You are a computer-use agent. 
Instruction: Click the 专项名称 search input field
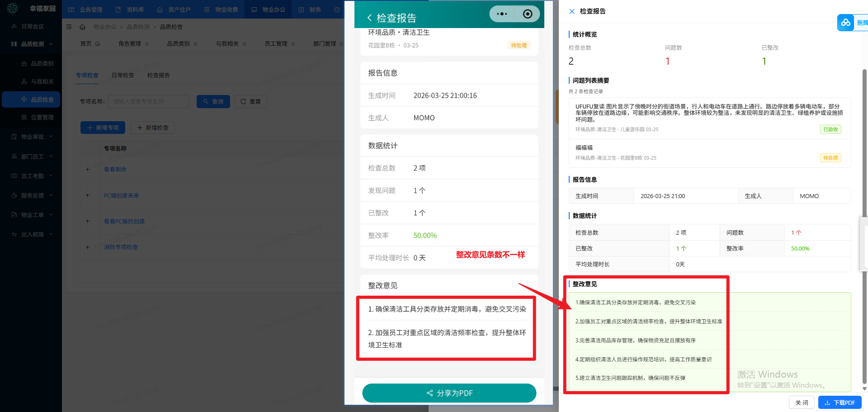[148, 101]
